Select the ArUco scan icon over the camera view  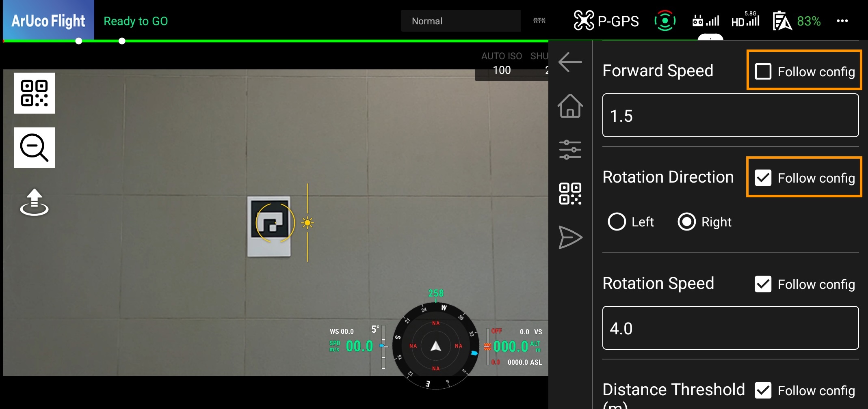[x=34, y=93]
